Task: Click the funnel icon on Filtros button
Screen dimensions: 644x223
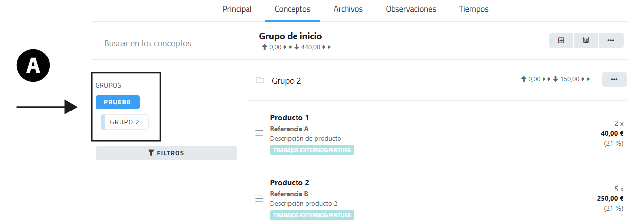Action: point(151,153)
